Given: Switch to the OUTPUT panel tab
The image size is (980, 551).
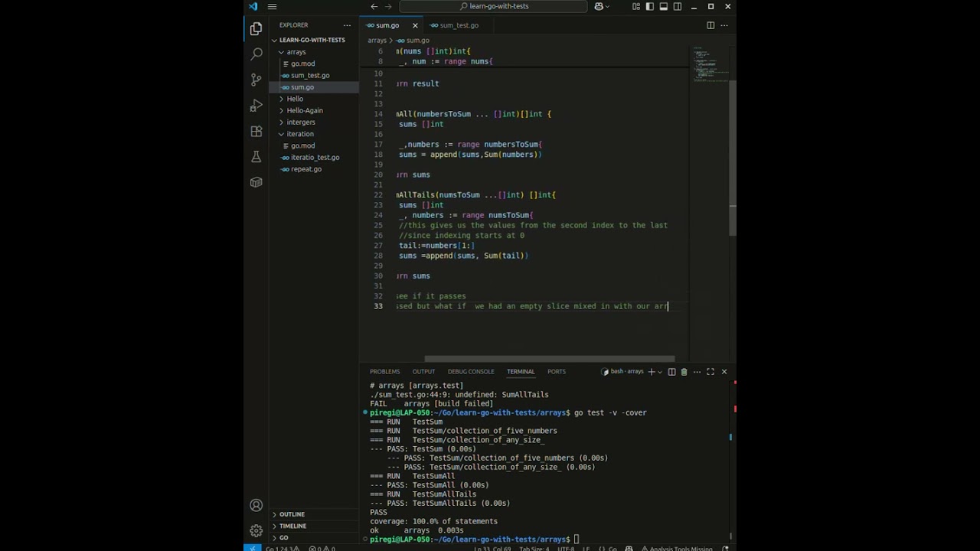Looking at the screenshot, I should (423, 372).
